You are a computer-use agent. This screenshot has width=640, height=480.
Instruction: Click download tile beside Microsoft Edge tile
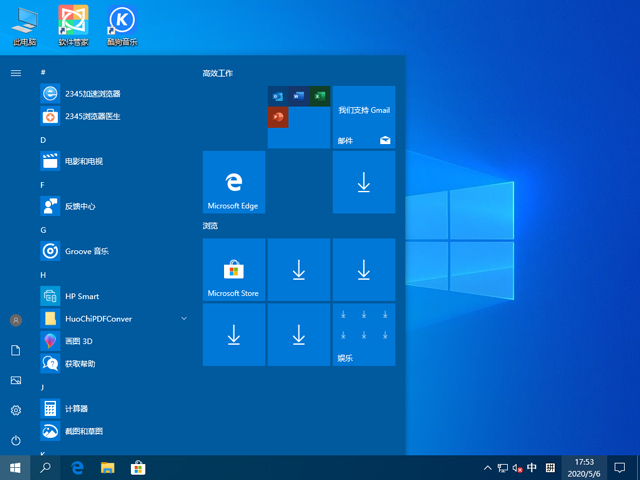point(364,182)
